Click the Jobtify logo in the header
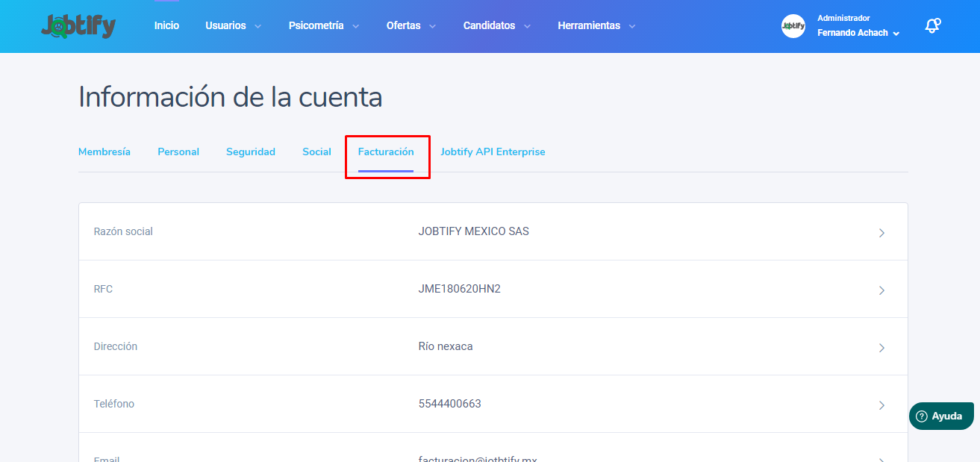Viewport: 980px width, 462px height. tap(78, 25)
